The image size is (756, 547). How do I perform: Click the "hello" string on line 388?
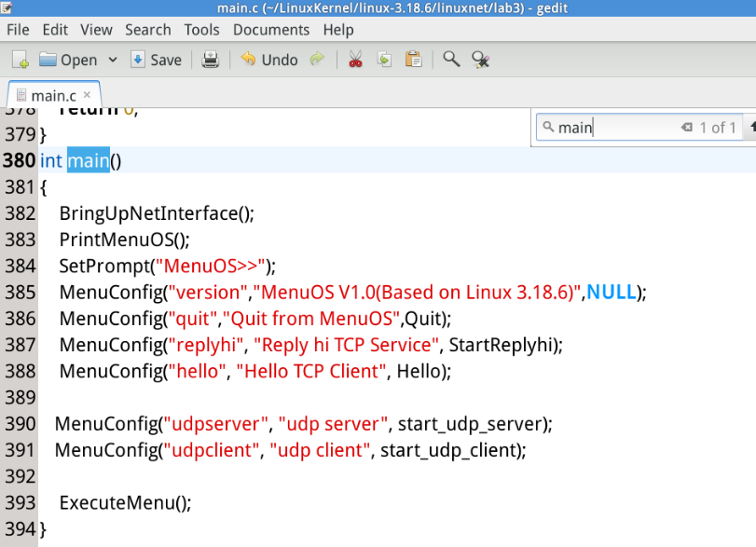coord(197,371)
